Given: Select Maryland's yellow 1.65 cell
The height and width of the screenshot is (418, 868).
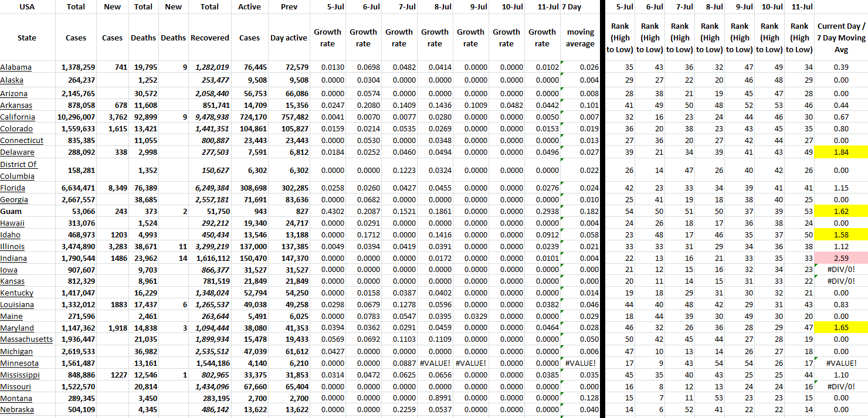Looking at the screenshot, I should [x=840, y=328].
